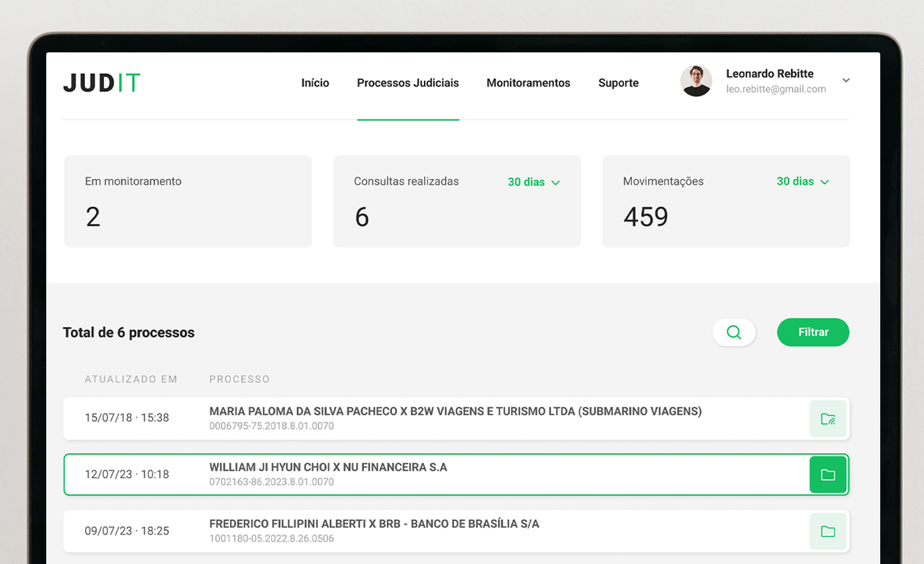Select the William Ji Hyun Choi x Nu Financeira row

328,468
